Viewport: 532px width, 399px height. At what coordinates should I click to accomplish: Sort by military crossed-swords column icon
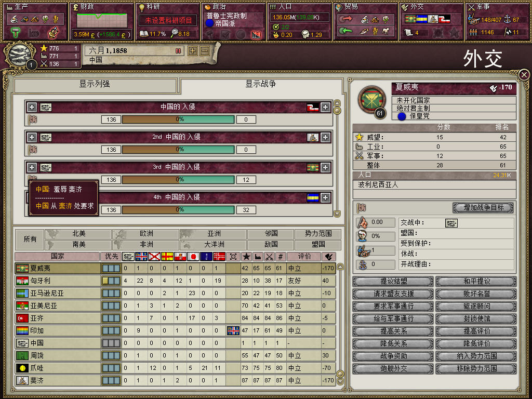pos(269,257)
